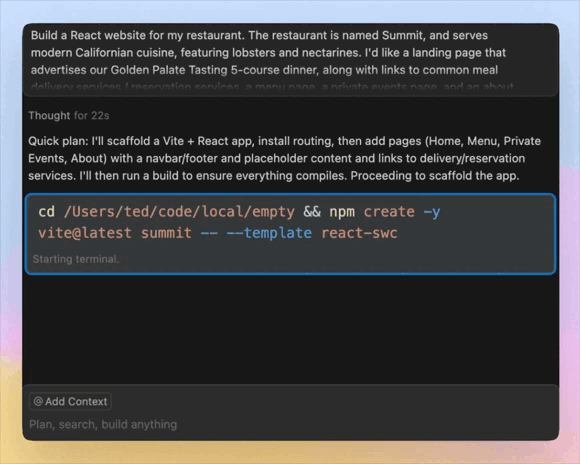Click the 'cd' token in the command
Viewport: 580px width, 464px height.
pos(47,212)
